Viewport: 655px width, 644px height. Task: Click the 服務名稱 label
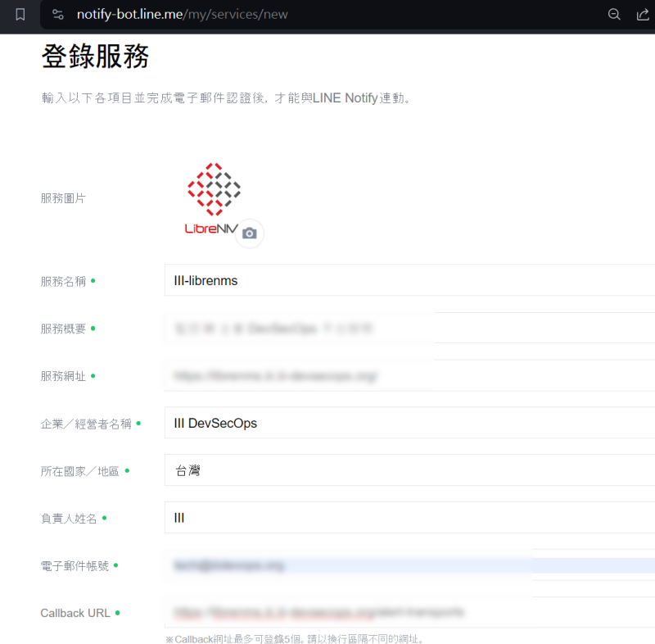tap(63, 281)
